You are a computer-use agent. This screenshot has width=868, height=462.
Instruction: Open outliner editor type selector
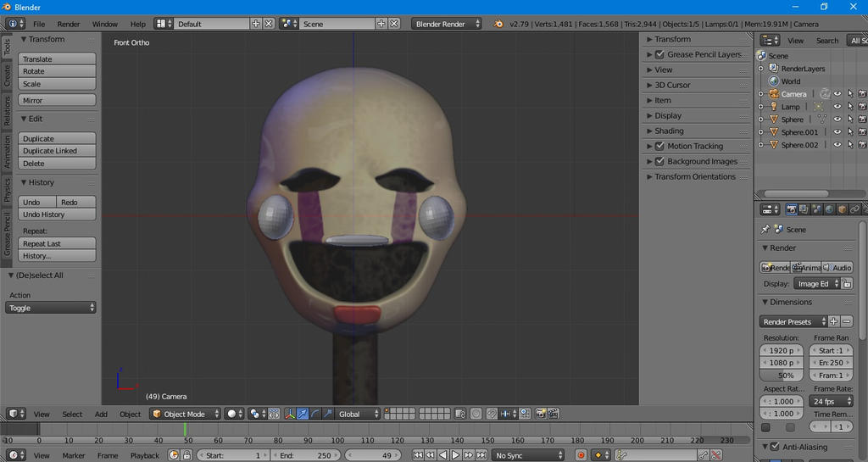[770, 41]
